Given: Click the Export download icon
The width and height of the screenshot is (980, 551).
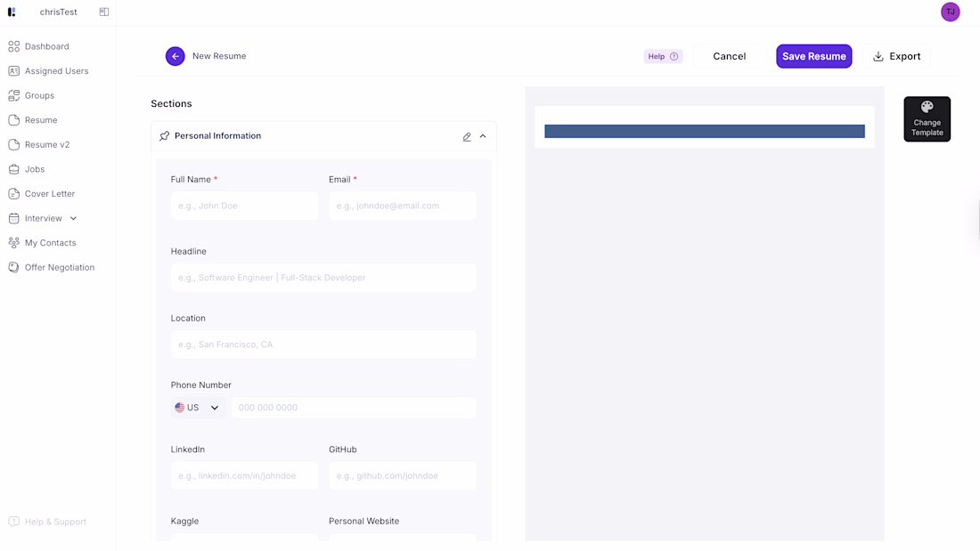Looking at the screenshot, I should pyautogui.click(x=878, y=56).
